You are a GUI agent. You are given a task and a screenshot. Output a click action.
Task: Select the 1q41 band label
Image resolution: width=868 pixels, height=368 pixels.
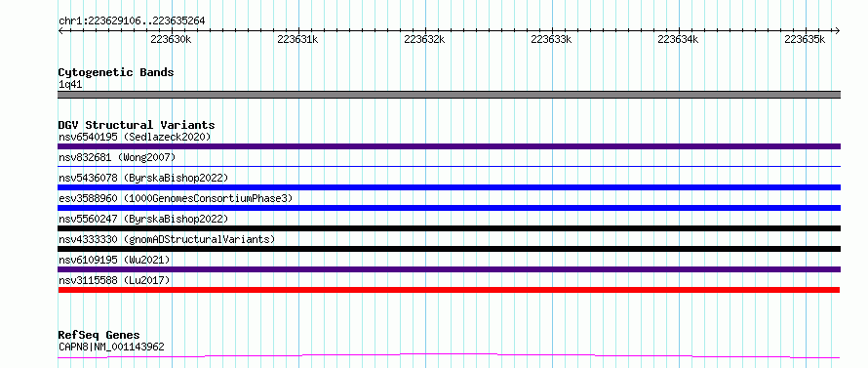pyautogui.click(x=70, y=85)
